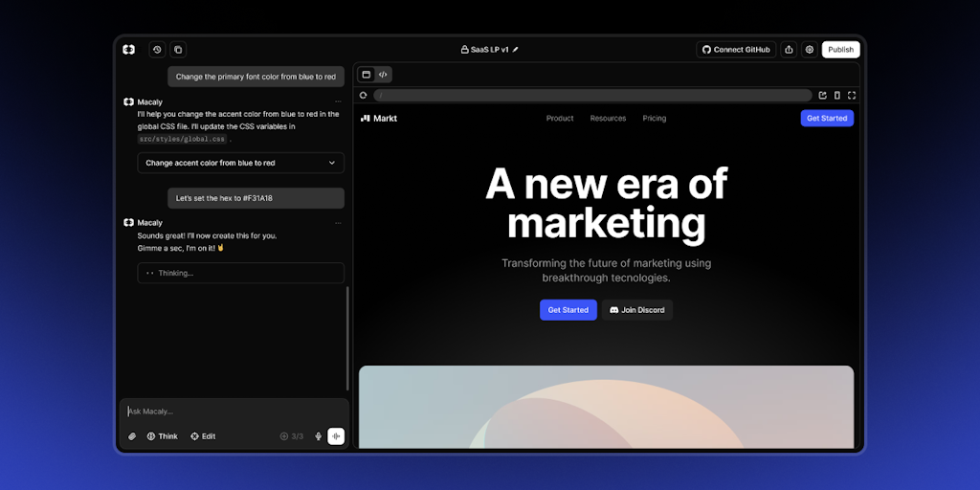Switch to the code view toggle
Screen dimensions: 980x490
click(x=383, y=75)
